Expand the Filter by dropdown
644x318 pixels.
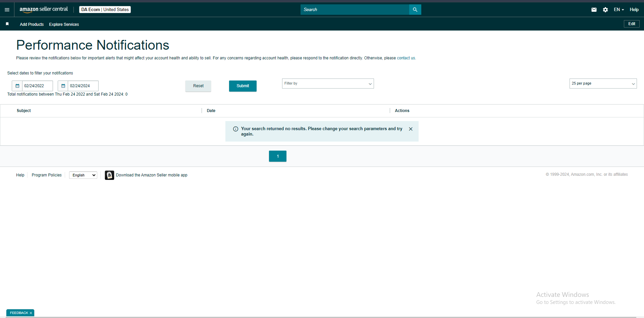click(x=328, y=84)
